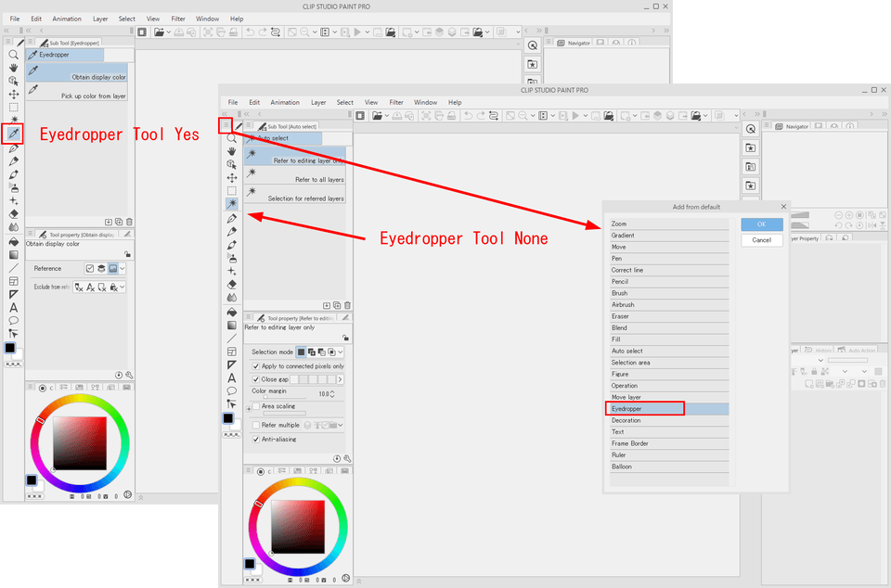Select Balloon tool in front window palette
Screen dimensions: 891x588
[231, 391]
